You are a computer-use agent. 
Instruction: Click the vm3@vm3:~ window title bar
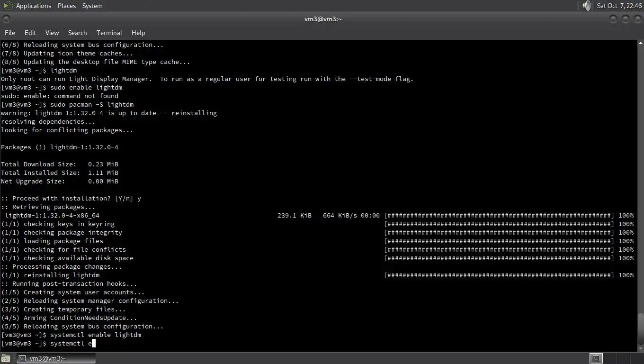point(323,19)
